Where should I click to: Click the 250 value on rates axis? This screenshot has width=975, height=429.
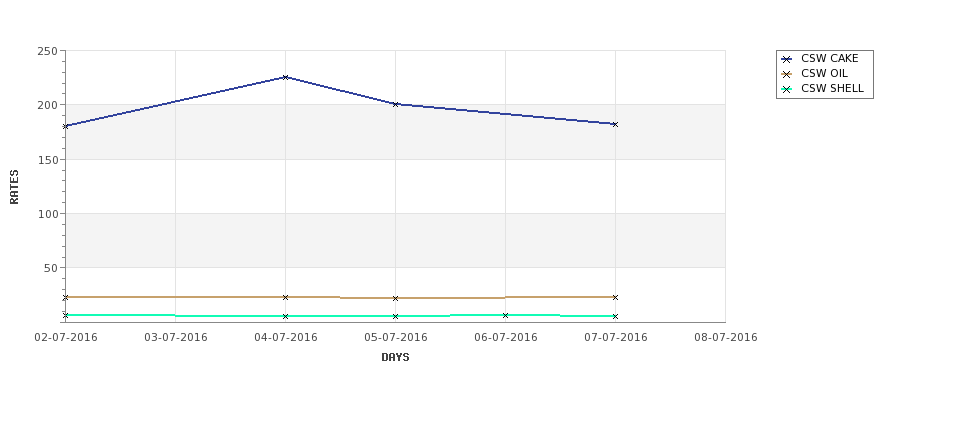pos(47,51)
